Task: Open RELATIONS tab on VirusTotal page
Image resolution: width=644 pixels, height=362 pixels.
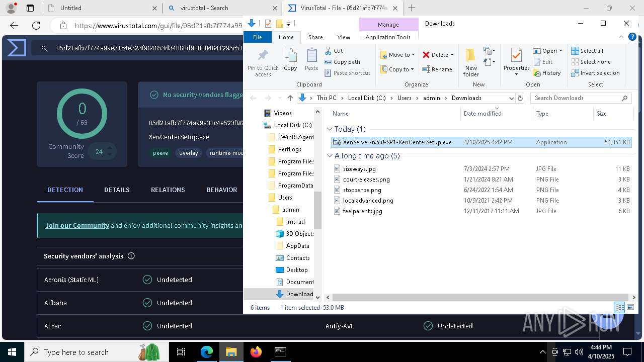Action: coord(168,190)
